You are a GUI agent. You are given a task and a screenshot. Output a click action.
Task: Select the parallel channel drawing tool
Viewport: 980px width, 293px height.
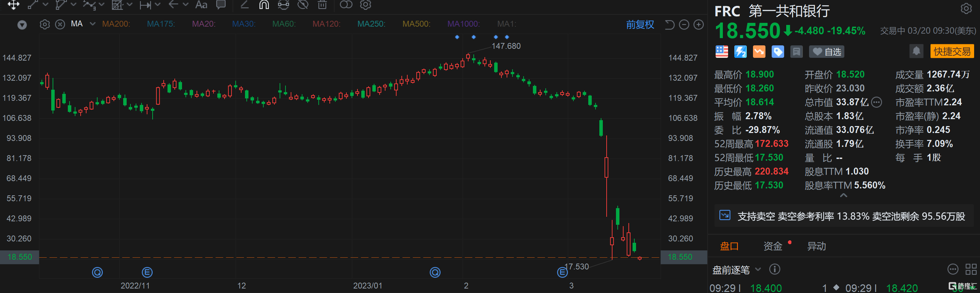coord(61,5)
